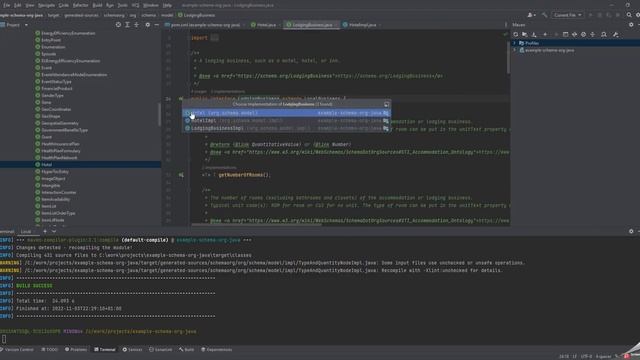Reload all Maven projects

pyautogui.click(x=516, y=35)
